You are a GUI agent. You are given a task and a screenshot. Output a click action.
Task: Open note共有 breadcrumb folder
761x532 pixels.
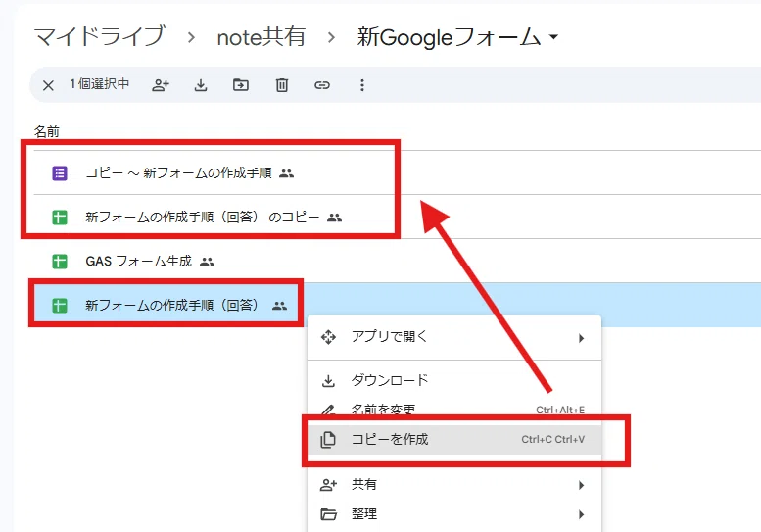click(261, 37)
